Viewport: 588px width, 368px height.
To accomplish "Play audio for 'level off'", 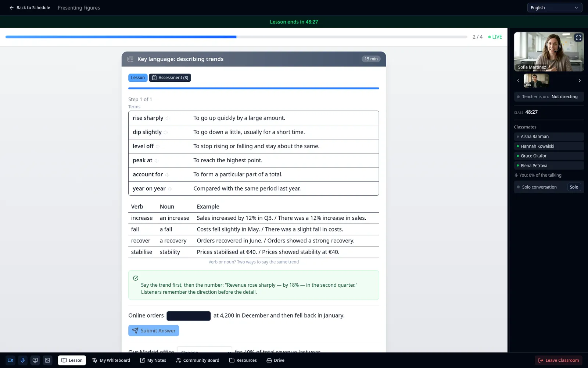I will (x=158, y=146).
